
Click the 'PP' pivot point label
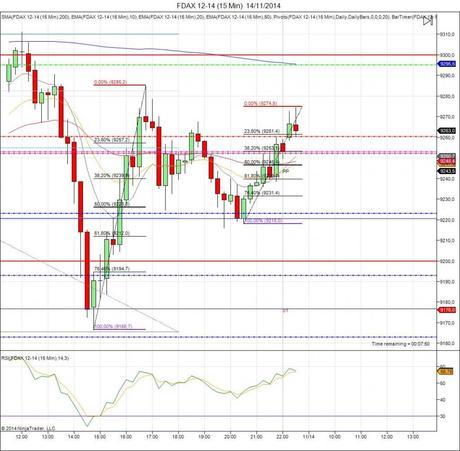click(285, 171)
